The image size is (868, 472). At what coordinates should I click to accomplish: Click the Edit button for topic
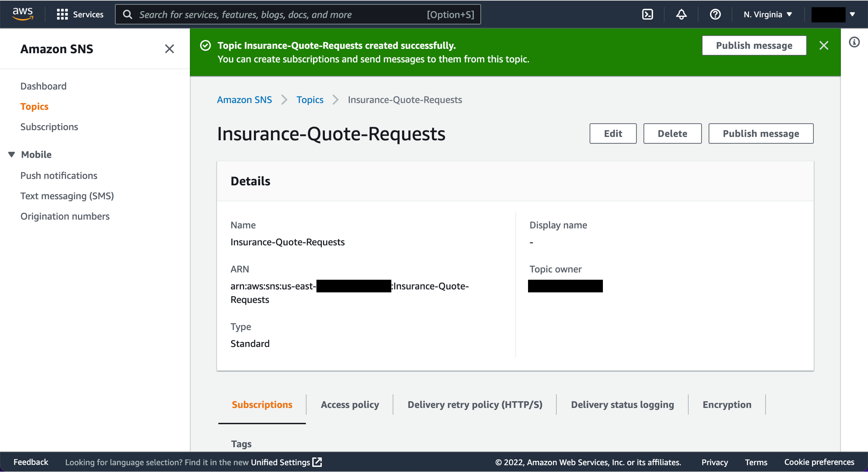[613, 133]
